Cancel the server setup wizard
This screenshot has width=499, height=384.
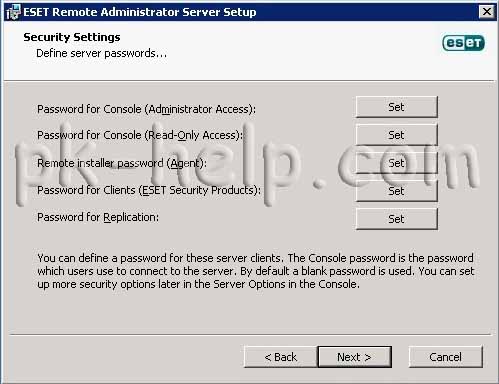(445, 357)
